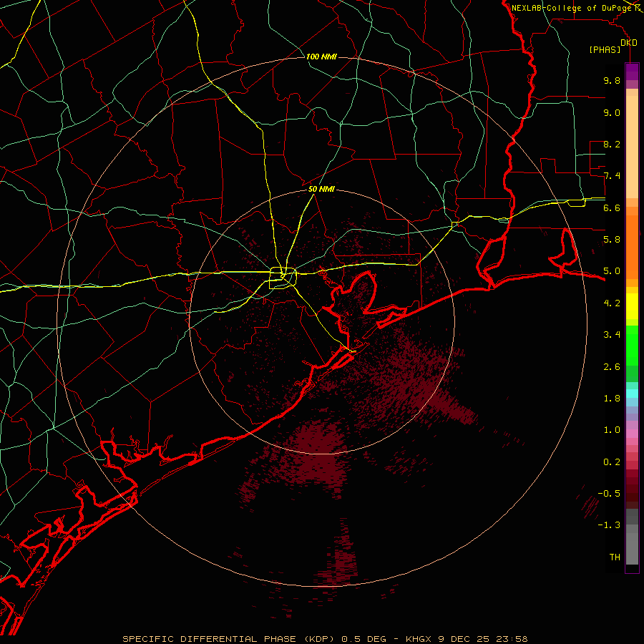Pick the pink segment of the color bar
644x644 pixels.
632,434
